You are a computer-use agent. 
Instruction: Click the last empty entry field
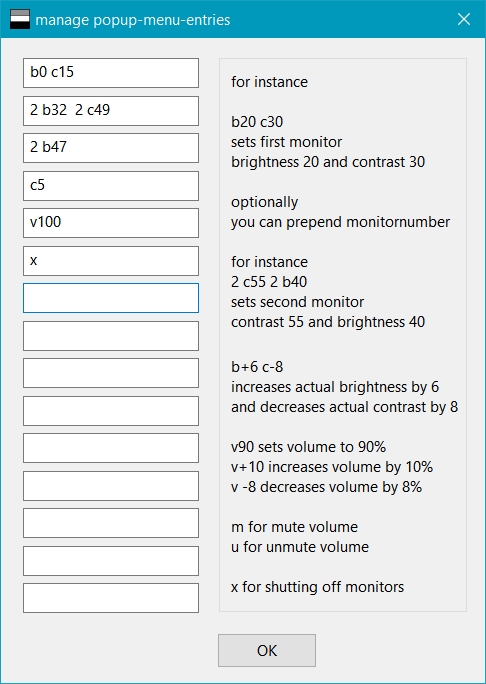pyautogui.click(x=111, y=598)
